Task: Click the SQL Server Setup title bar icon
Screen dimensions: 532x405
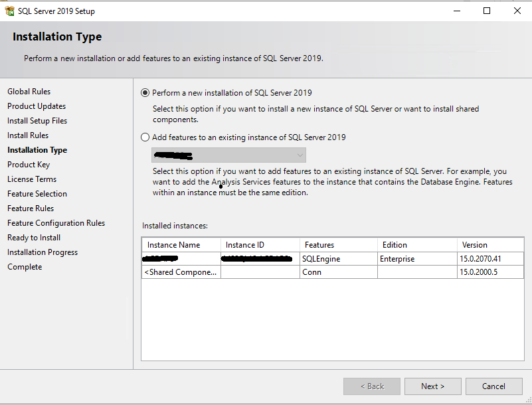Action: click(x=9, y=11)
